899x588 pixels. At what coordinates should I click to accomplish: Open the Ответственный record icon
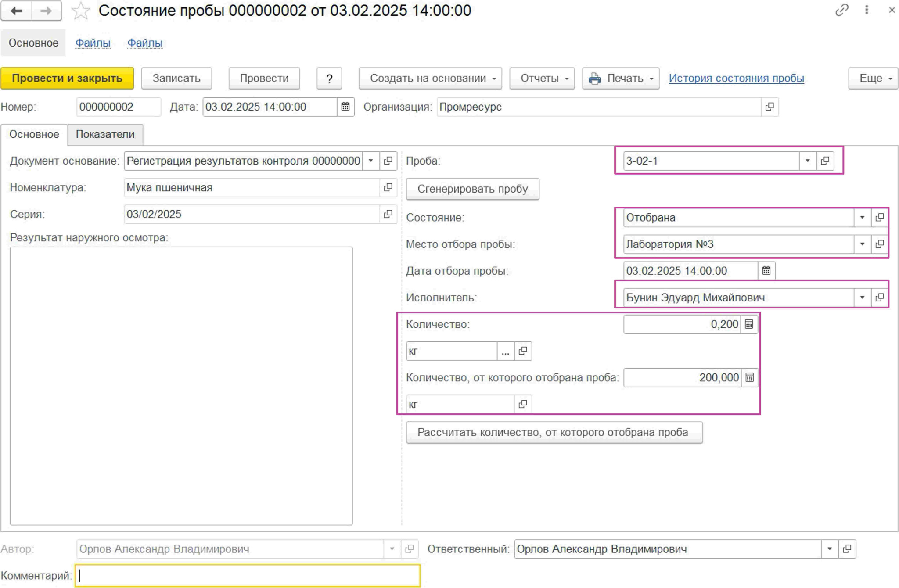847,549
